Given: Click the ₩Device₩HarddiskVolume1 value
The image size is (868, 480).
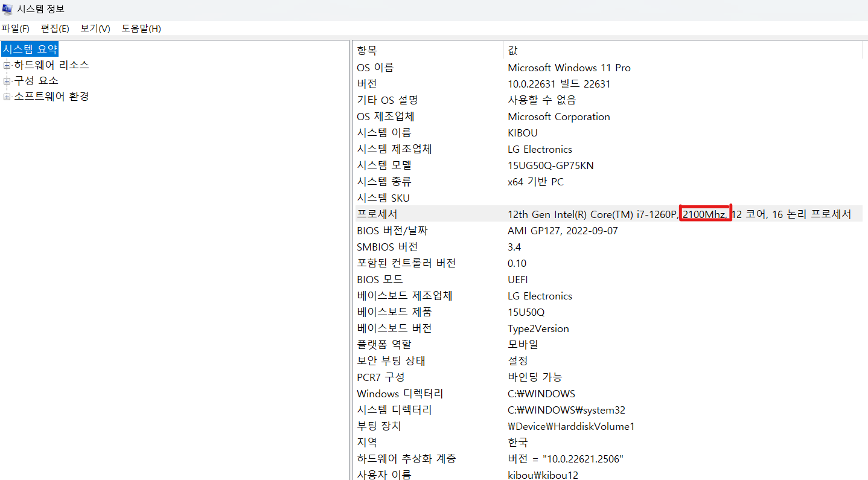Looking at the screenshot, I should click(x=571, y=426).
